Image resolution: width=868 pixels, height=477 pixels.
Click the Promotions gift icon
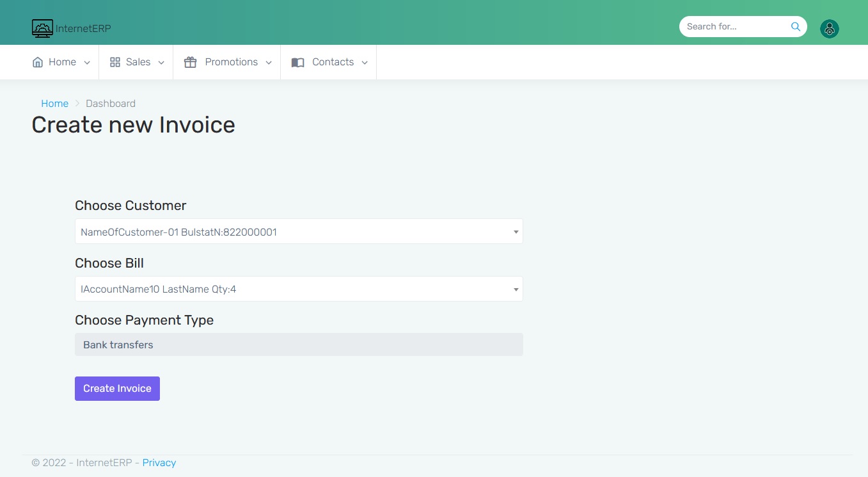pos(190,62)
